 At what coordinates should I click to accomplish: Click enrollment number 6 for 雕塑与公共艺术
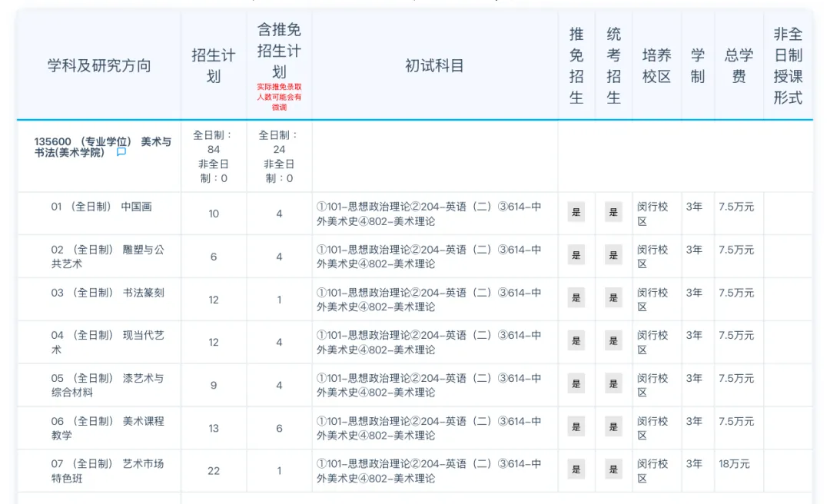pos(214,257)
